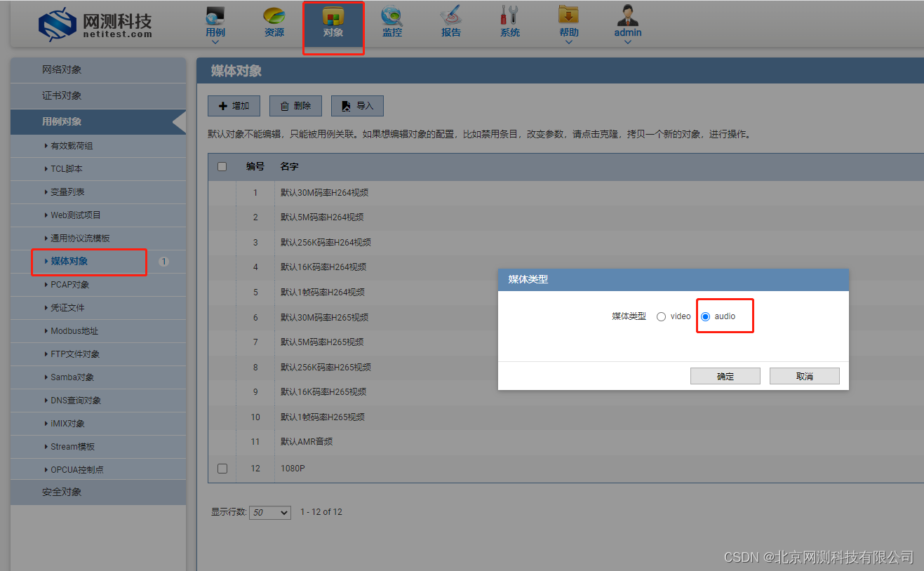Click row 默认16K码率H264视频
Viewport: 924px width, 571px height.
(565, 267)
